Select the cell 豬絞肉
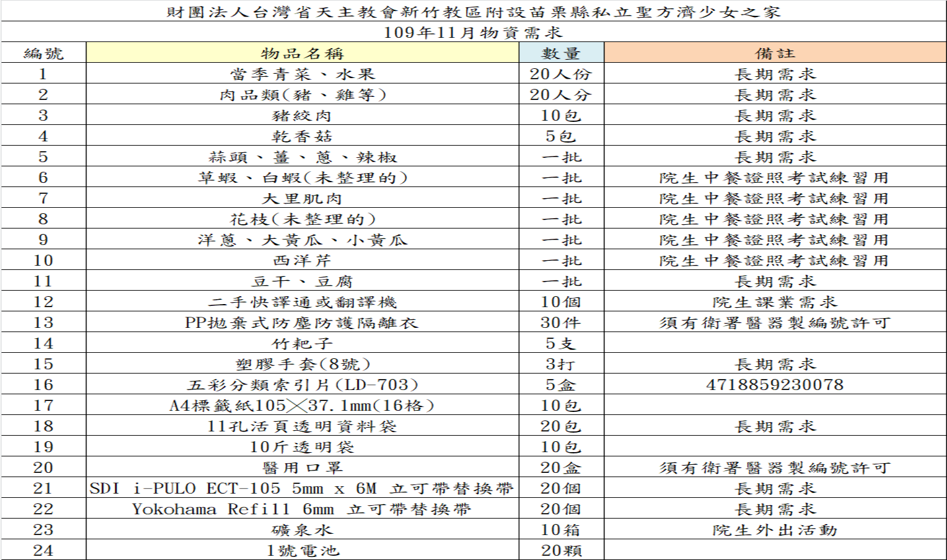Image resolution: width=947 pixels, height=560 pixels. [302, 115]
